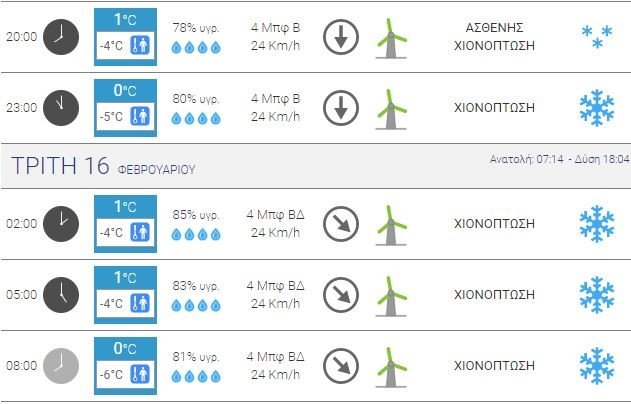
Task: Click the large snowflake icon at 23:00
Action: 597,108
